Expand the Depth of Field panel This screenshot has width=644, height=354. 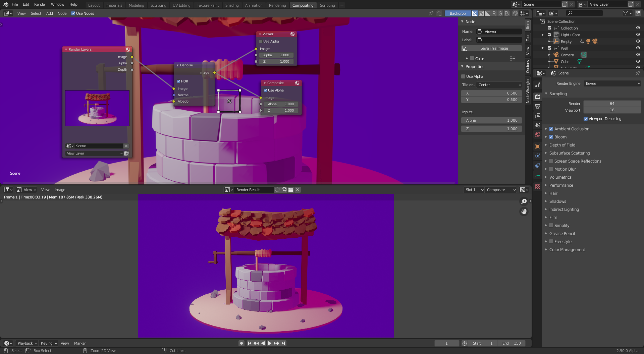pos(562,145)
